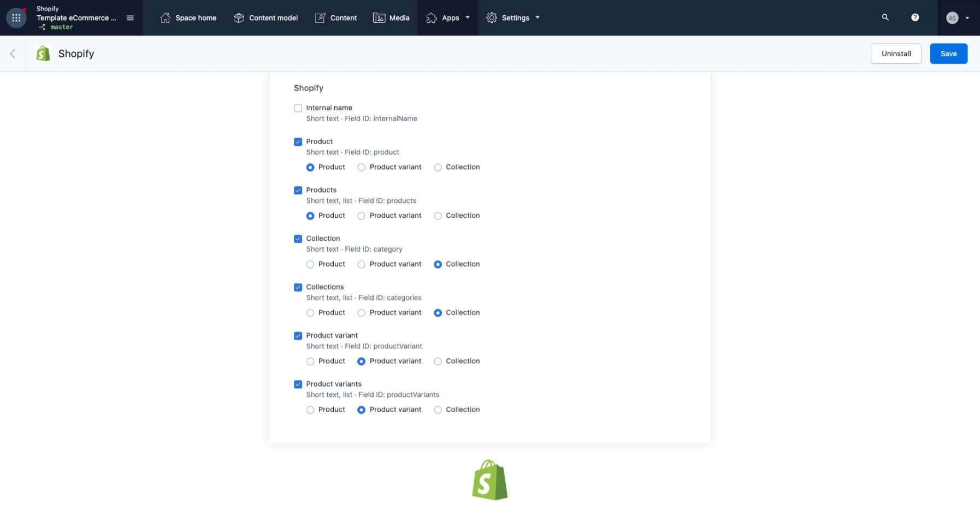Expand the Apps dropdown arrow
Screen dimensions: 980x516
468,18
